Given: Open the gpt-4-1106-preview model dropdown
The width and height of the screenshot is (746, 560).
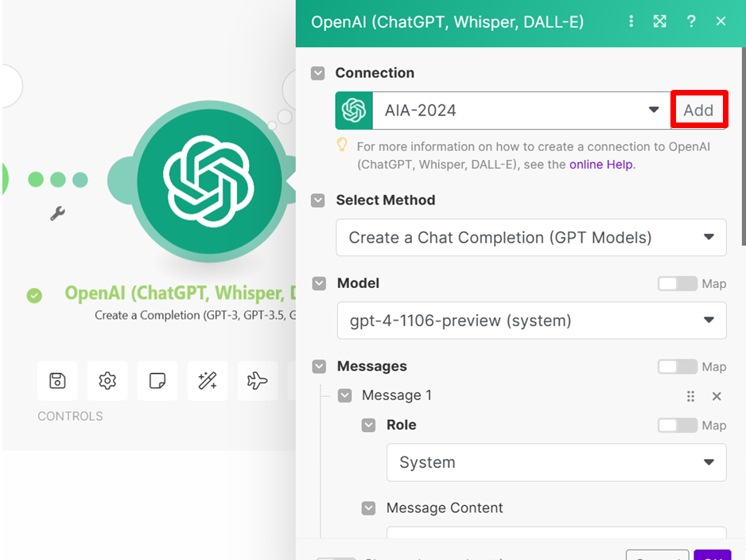Looking at the screenshot, I should click(x=530, y=321).
